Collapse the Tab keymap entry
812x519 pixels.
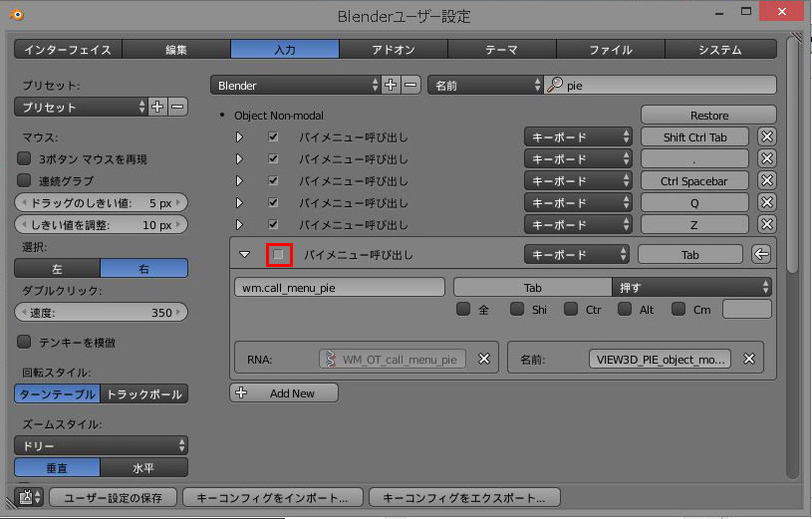coord(244,254)
